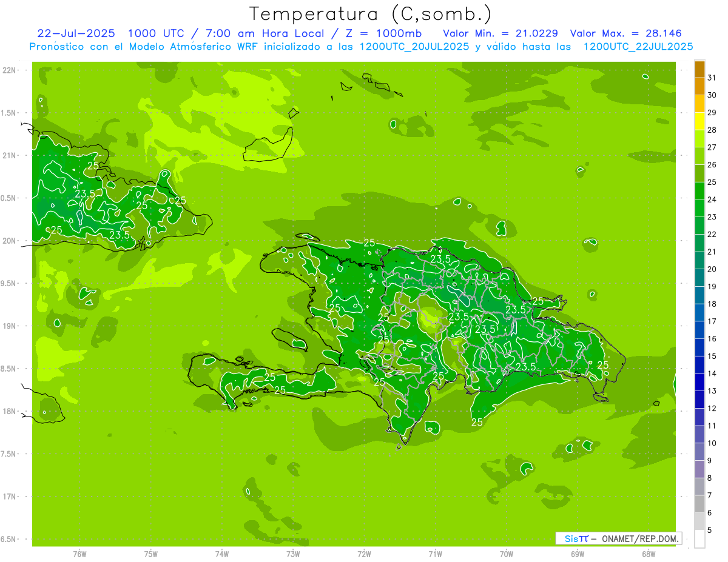Click the legend value '5'
The image size is (728, 562).
click(x=709, y=530)
